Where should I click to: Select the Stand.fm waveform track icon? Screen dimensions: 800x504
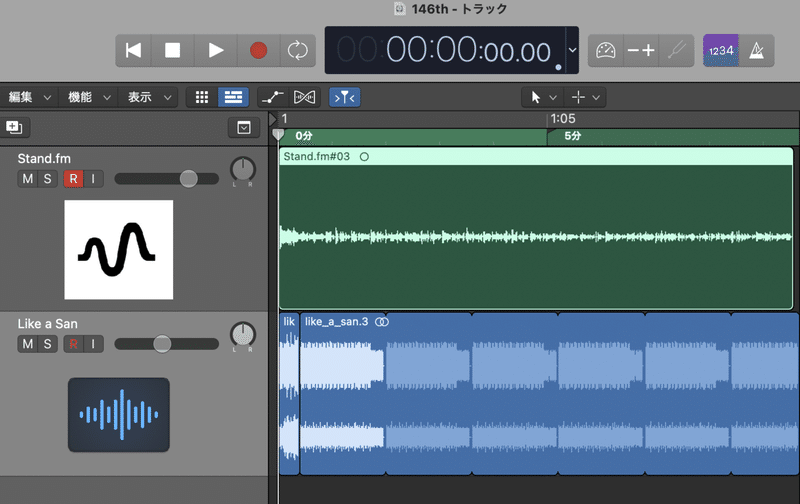tap(118, 249)
